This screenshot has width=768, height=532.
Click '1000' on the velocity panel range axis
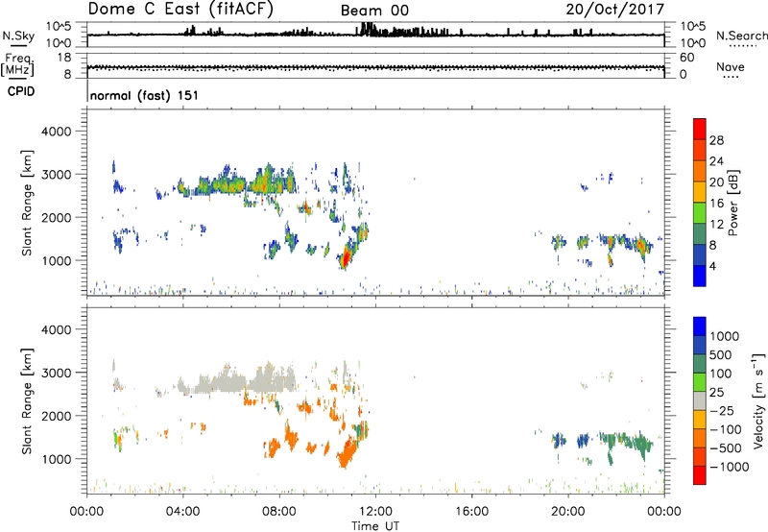pyautogui.click(x=56, y=459)
